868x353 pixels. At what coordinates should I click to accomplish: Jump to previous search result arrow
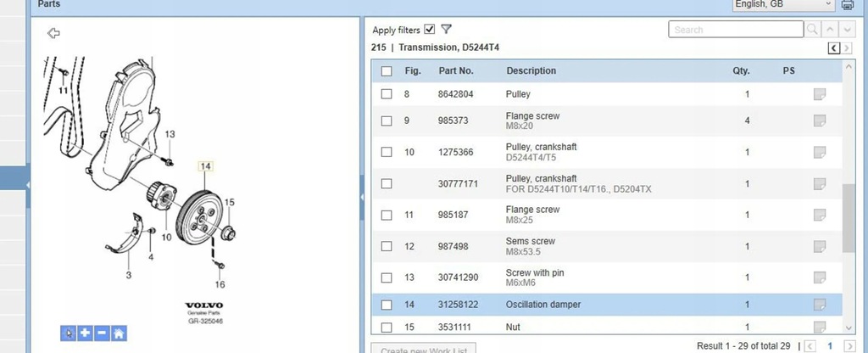[831, 30]
